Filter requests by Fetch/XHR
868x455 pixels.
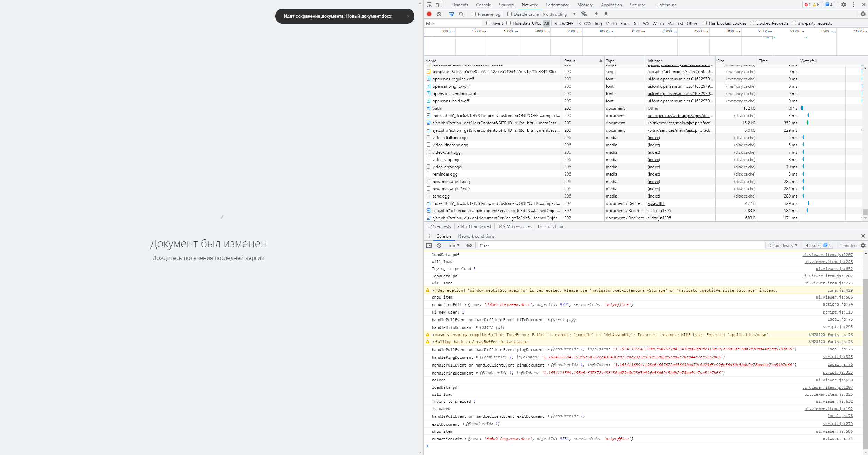(x=564, y=23)
